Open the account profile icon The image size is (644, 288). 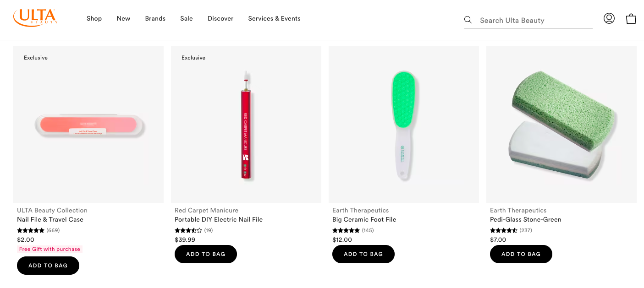(x=609, y=18)
